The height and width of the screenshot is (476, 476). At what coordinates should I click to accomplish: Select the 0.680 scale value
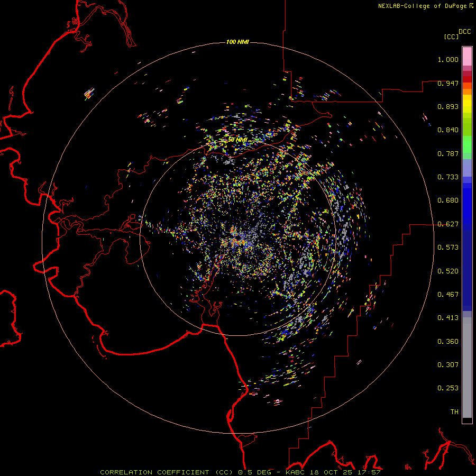point(448,200)
